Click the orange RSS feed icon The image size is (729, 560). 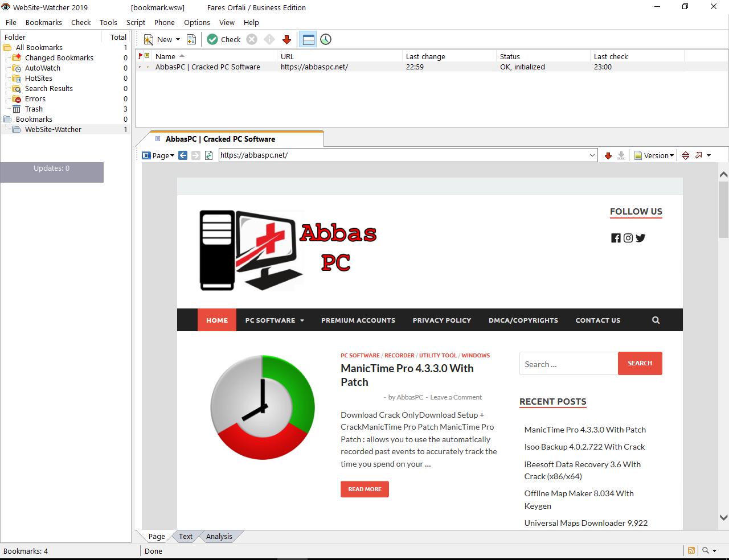(x=691, y=550)
